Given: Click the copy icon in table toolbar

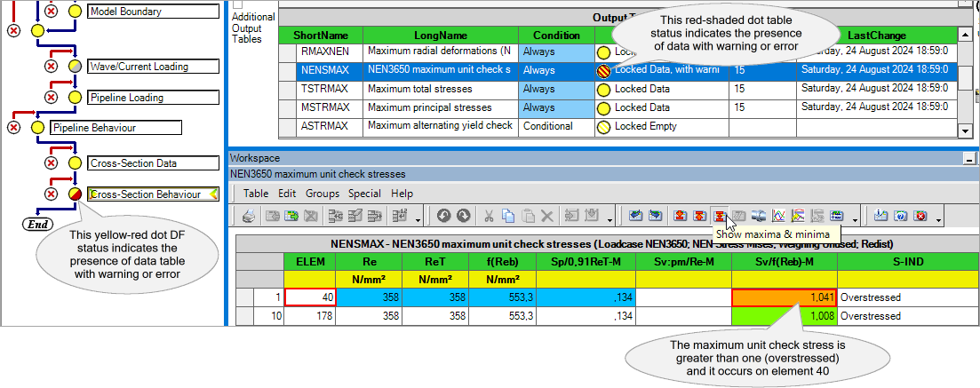Looking at the screenshot, I should pos(507,215).
